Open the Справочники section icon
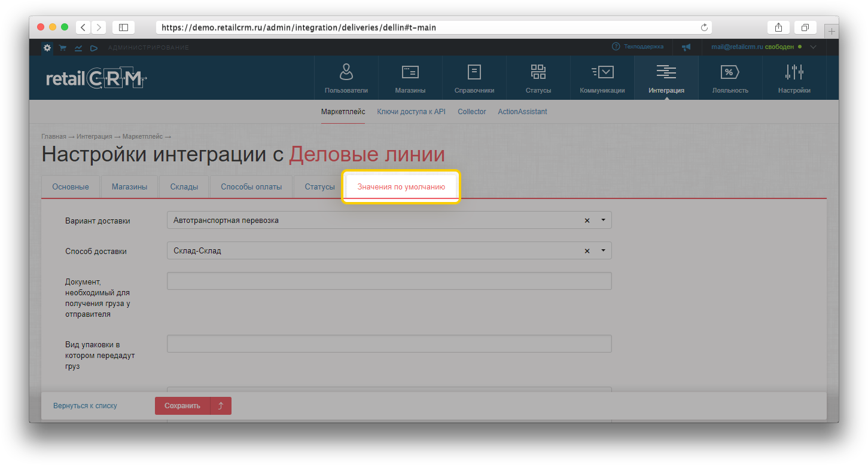Screen dimensions: 868x465 (474, 72)
